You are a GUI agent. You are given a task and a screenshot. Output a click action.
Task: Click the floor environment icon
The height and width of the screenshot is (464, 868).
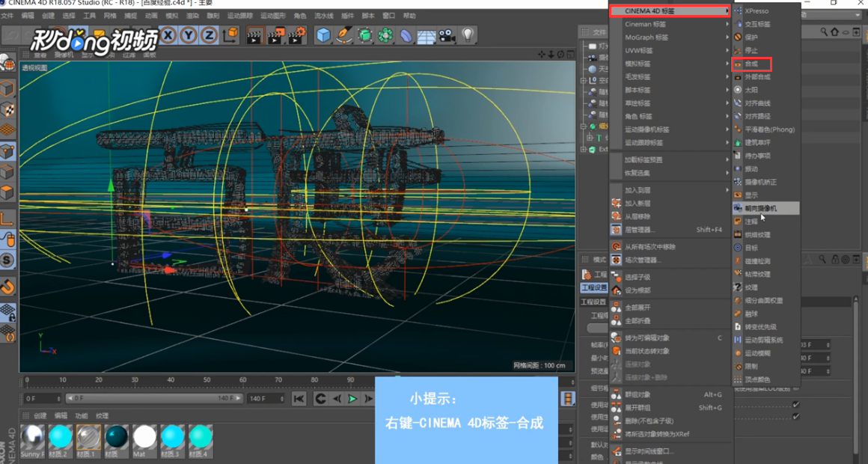pyautogui.click(x=427, y=35)
